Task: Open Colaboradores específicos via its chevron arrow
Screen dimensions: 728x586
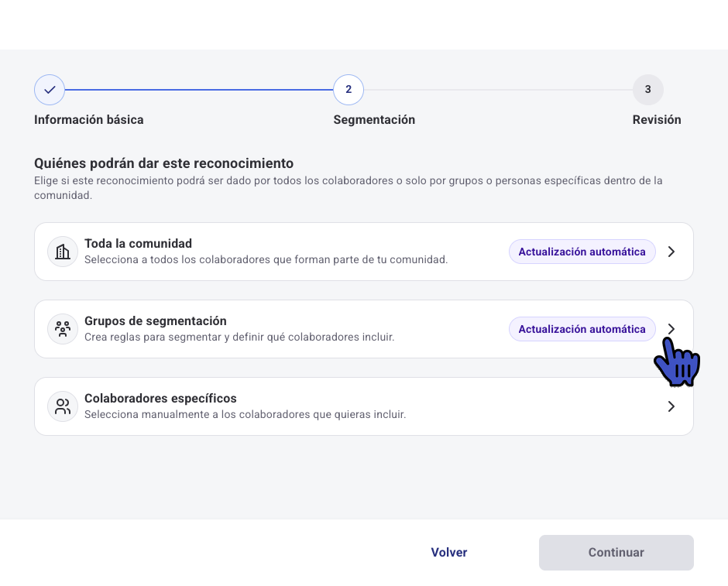Action: point(671,406)
